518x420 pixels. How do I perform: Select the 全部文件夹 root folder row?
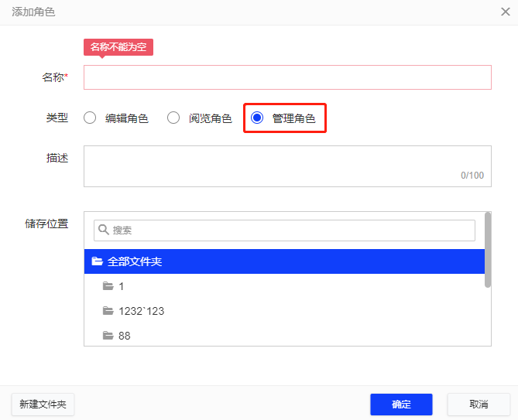(x=285, y=261)
